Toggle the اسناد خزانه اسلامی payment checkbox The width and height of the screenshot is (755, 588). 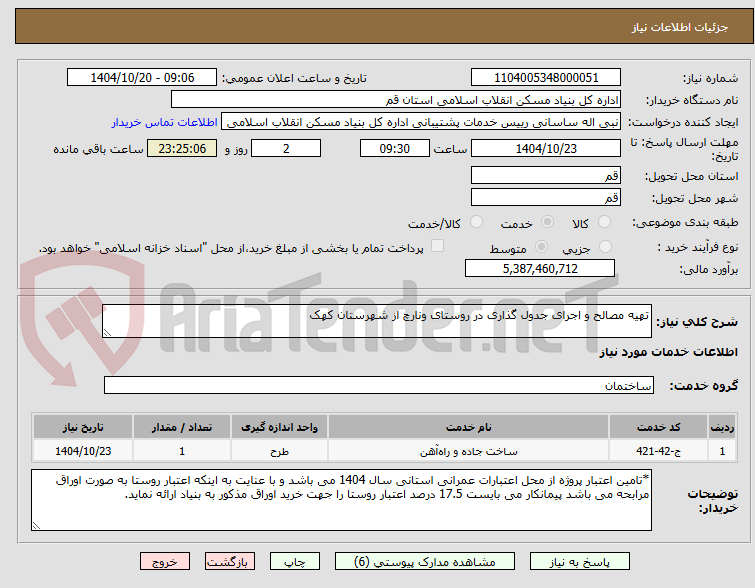click(x=437, y=246)
